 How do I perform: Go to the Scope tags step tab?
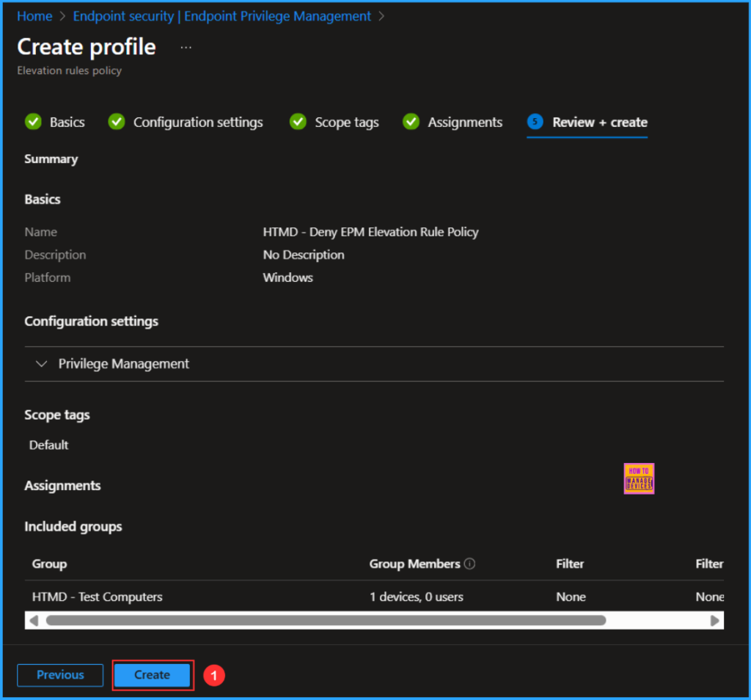[x=347, y=123]
